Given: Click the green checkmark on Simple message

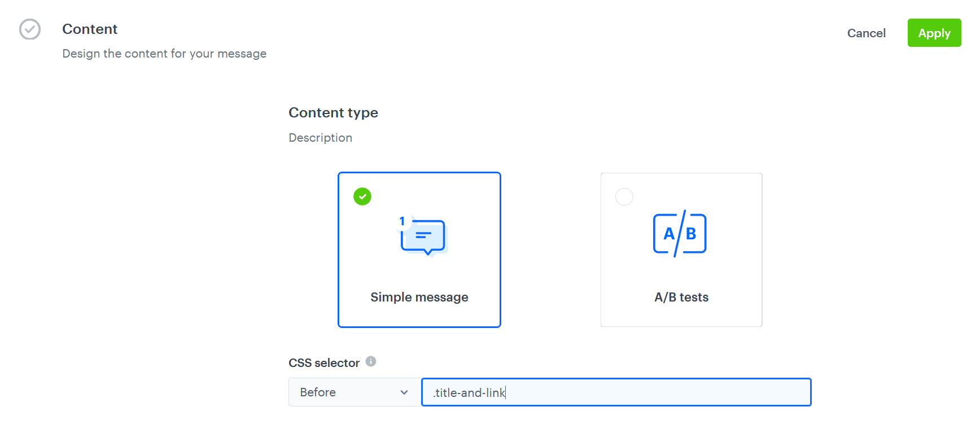Looking at the screenshot, I should click(362, 196).
